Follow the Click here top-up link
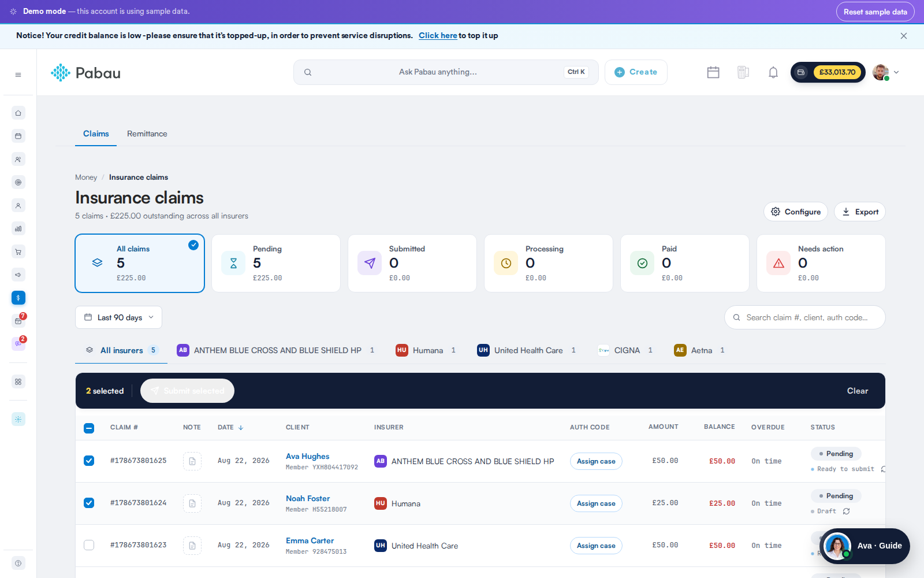The image size is (924, 578). [438, 36]
